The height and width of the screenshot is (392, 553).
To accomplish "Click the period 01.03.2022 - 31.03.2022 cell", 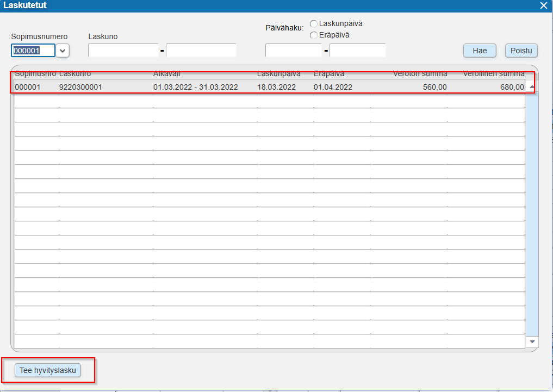I will pyautogui.click(x=196, y=87).
